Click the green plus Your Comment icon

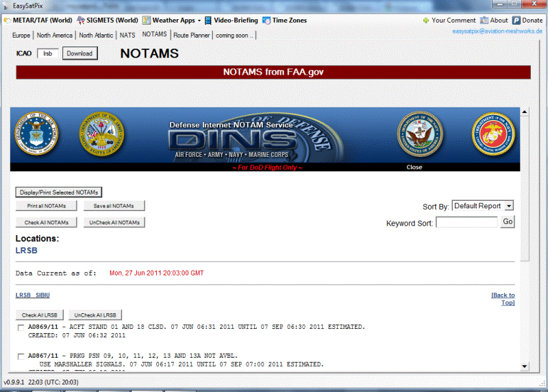(425, 21)
